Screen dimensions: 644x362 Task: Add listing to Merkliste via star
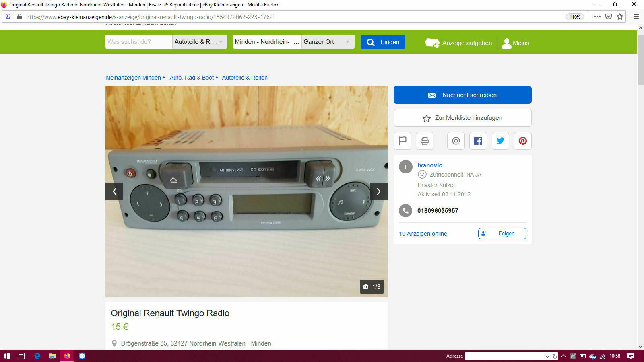pyautogui.click(x=462, y=117)
